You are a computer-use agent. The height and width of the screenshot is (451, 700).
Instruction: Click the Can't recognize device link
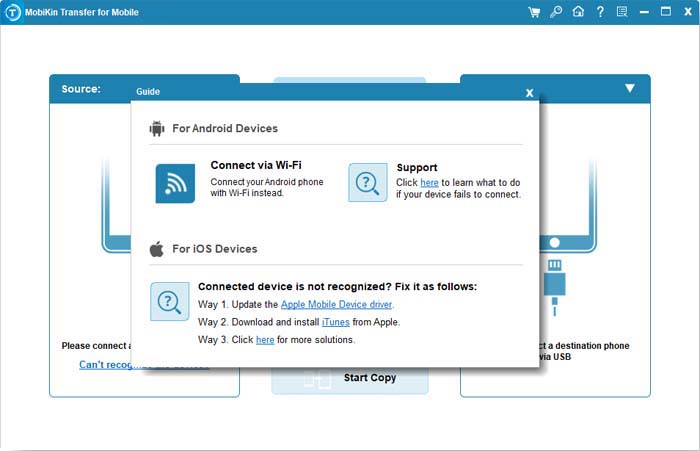point(144,365)
